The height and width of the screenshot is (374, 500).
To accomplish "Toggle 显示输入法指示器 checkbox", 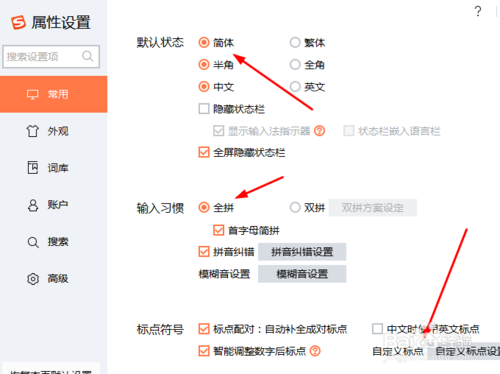I will click(x=219, y=131).
